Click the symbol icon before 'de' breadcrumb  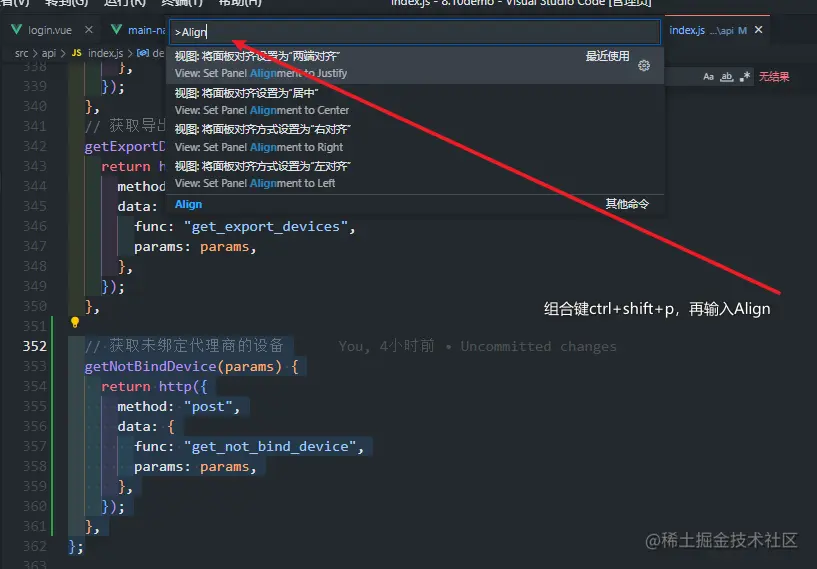143,53
